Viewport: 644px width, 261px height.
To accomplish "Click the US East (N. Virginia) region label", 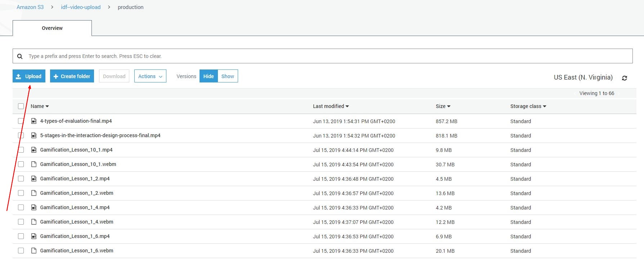I will [583, 77].
